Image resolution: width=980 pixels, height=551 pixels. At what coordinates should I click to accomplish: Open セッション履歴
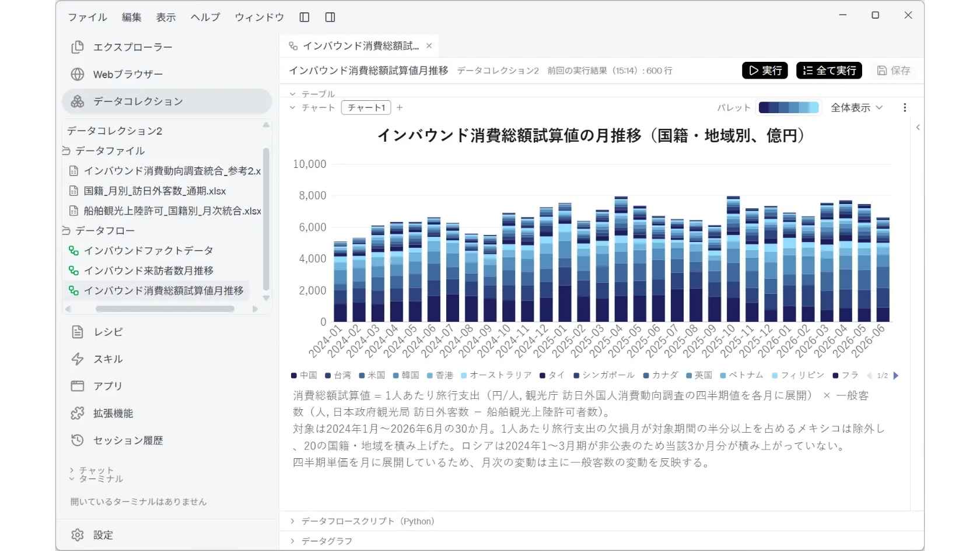click(167, 440)
